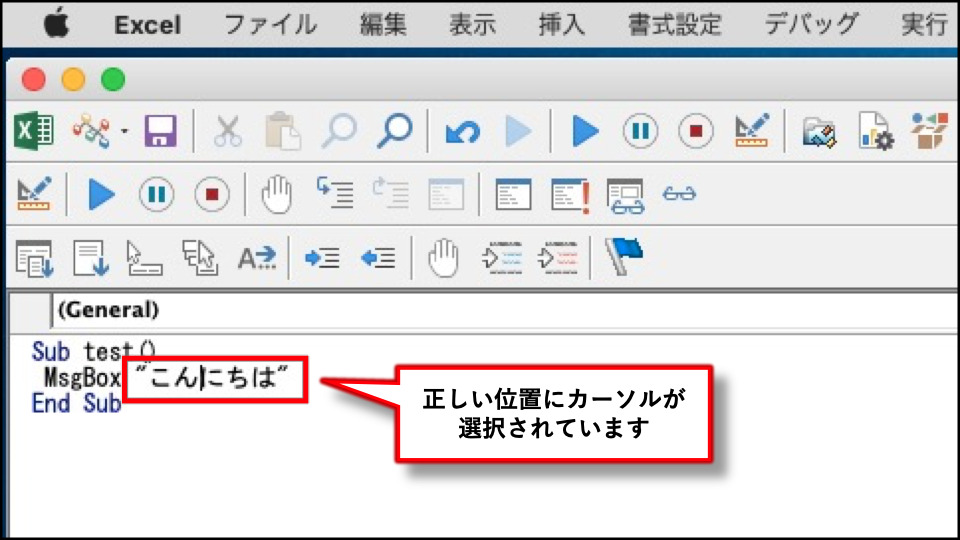The width and height of the screenshot is (960, 540).
Task: Toggle design mode in the debug toolbar
Action: 34,193
